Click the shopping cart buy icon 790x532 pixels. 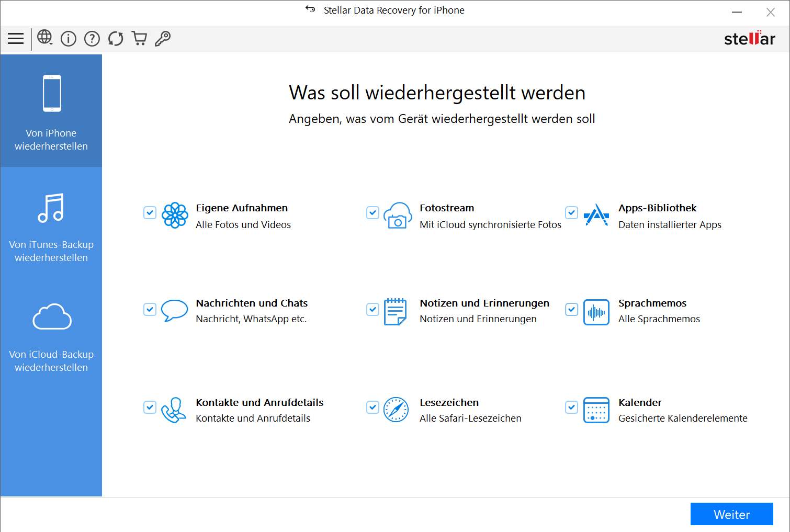tap(139, 39)
